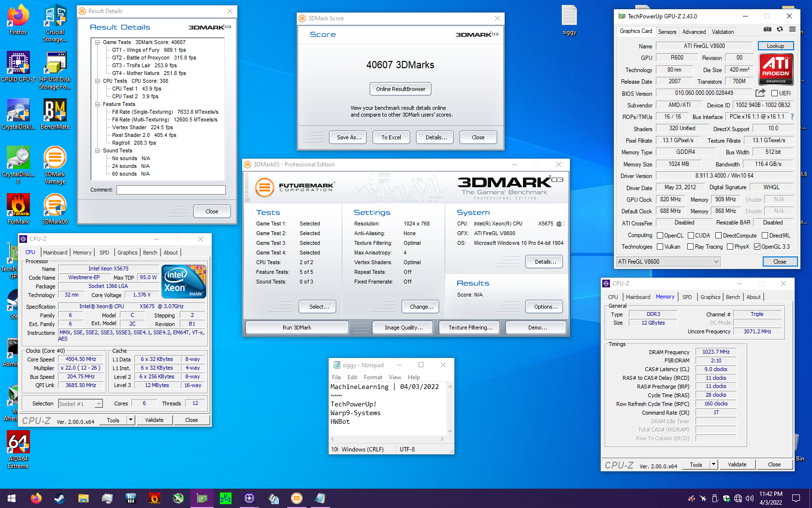Take a GPU-Z screenshot with camera icon

(767, 30)
